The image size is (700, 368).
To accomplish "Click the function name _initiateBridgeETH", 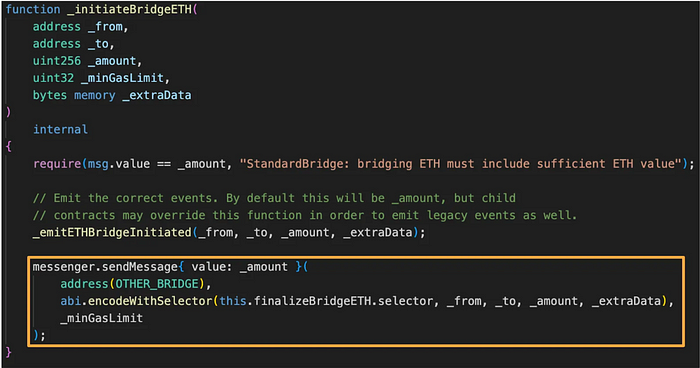I will click(129, 10).
